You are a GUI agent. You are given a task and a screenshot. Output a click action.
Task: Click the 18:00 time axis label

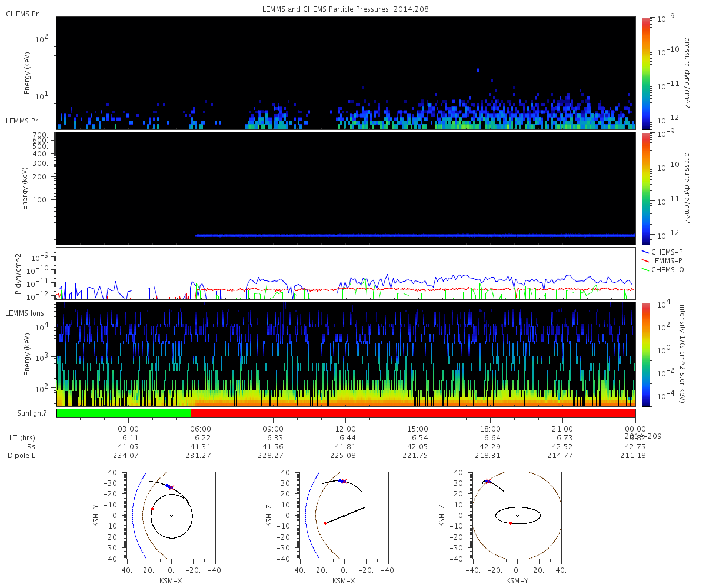490,429
